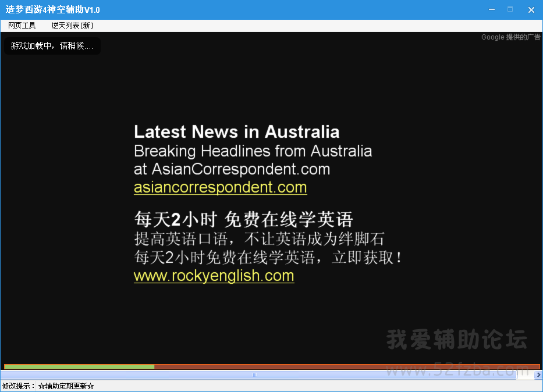Click the 每天2小时 免费在线学英语 ad headline
Viewport: 543px width, 392px height.
tap(243, 219)
